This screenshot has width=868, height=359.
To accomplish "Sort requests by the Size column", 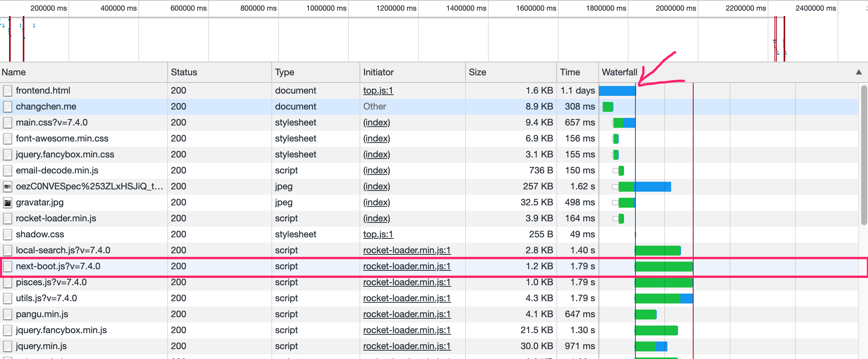I will pos(477,72).
